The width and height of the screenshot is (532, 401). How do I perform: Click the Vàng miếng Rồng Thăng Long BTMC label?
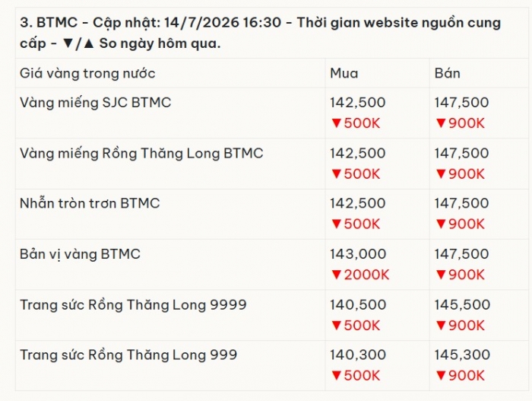pyautogui.click(x=141, y=154)
